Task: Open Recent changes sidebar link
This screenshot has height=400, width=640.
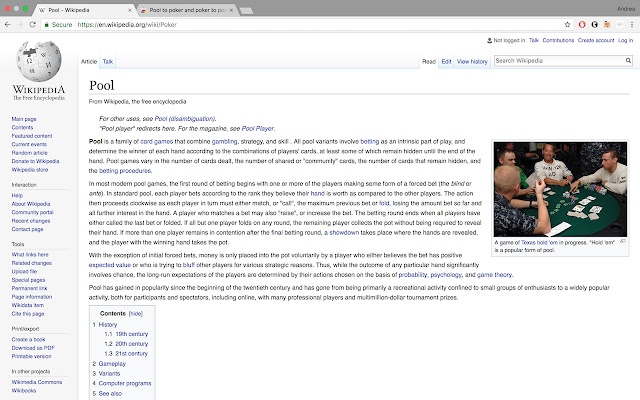Action: click(31, 221)
